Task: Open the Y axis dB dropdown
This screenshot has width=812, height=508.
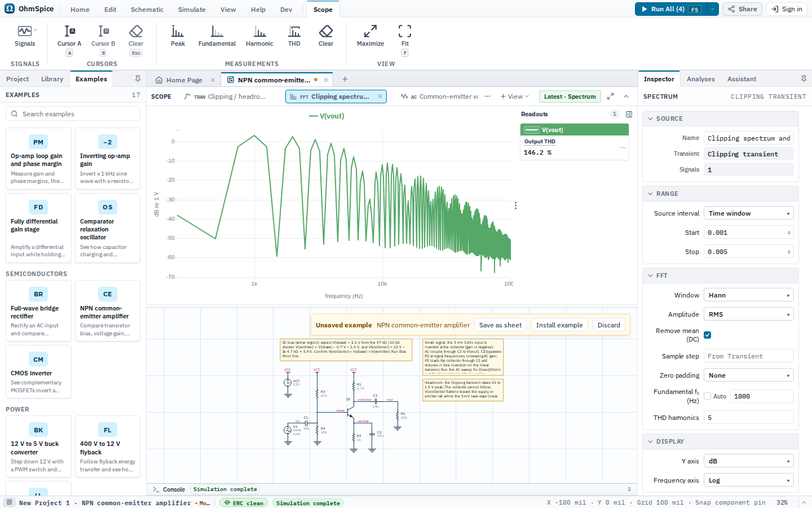Action: 749,461
